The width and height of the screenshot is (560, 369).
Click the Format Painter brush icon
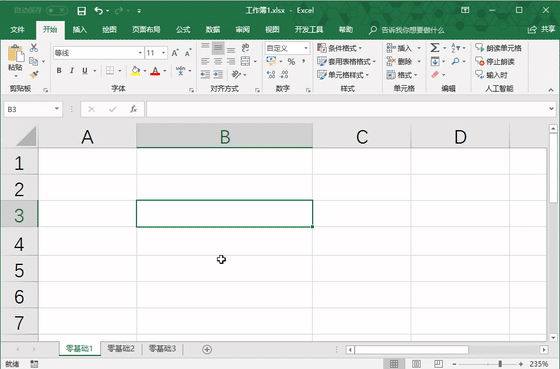34,75
